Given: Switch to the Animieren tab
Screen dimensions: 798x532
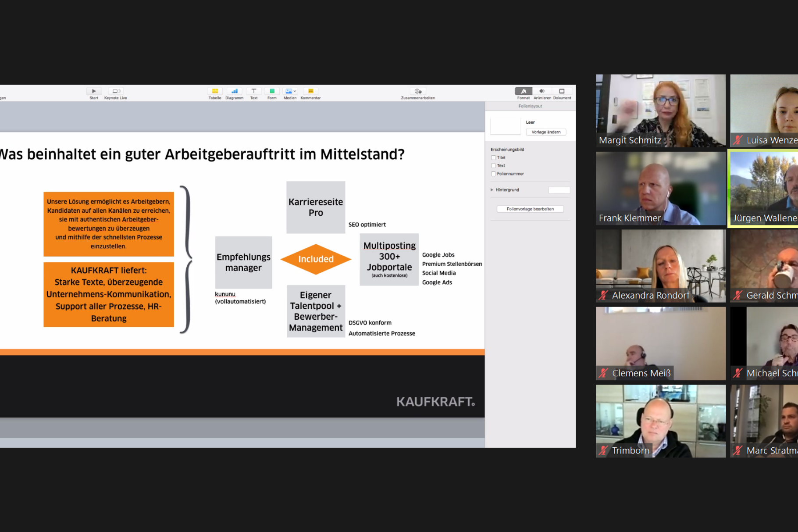Looking at the screenshot, I should [x=542, y=91].
